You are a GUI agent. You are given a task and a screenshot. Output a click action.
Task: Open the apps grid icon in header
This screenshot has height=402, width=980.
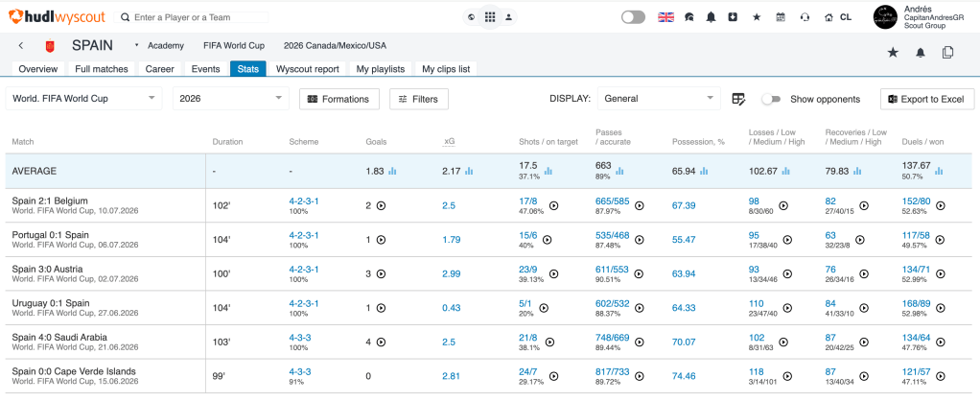490,17
